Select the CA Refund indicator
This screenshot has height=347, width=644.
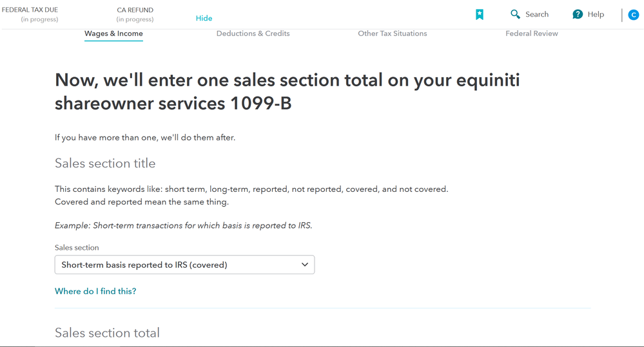click(135, 14)
